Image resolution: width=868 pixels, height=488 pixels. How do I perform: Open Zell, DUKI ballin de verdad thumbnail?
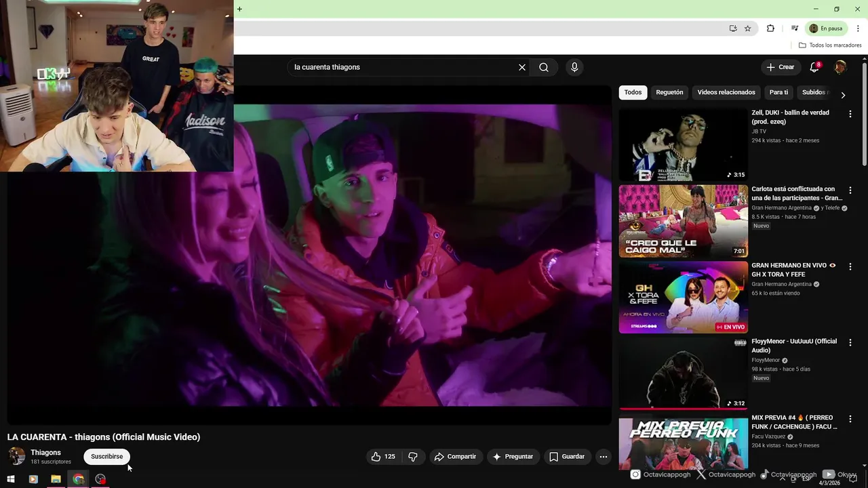click(x=683, y=145)
